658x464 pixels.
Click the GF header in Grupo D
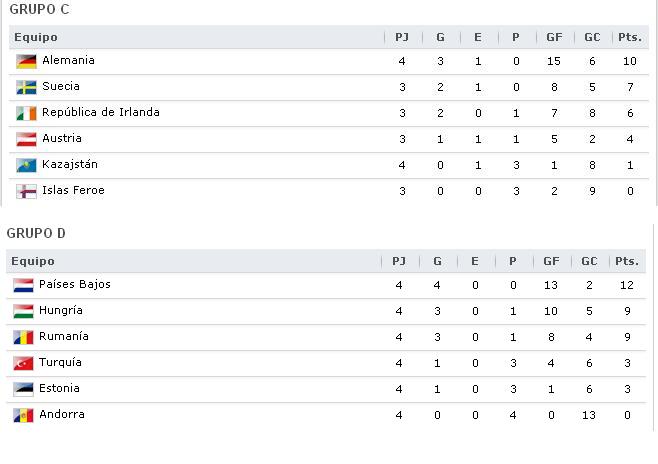[x=551, y=261]
